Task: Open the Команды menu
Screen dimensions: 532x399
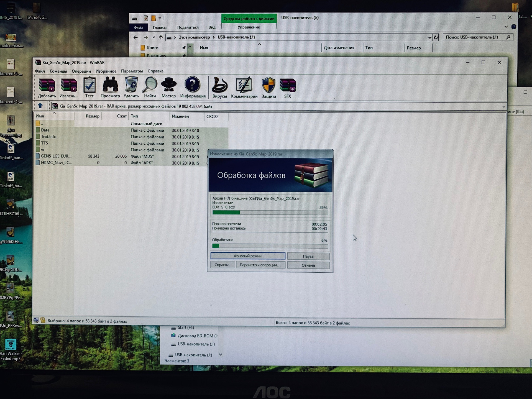Action: 58,71
